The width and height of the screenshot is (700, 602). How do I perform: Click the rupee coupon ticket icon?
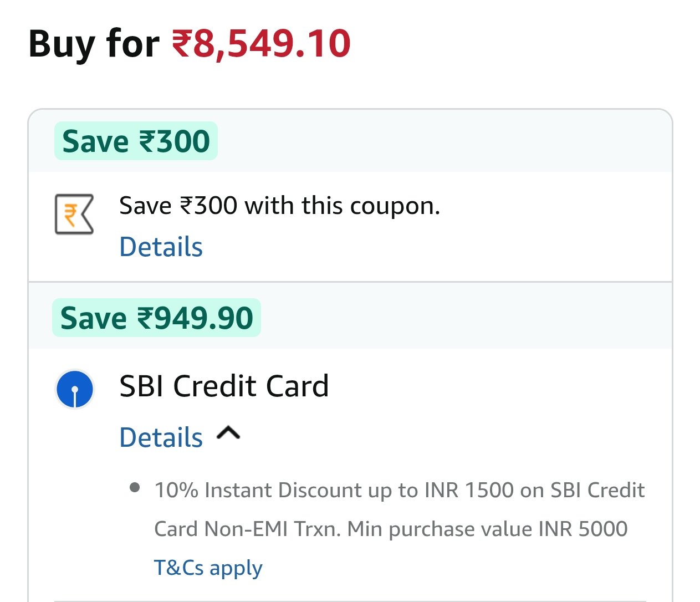74,214
